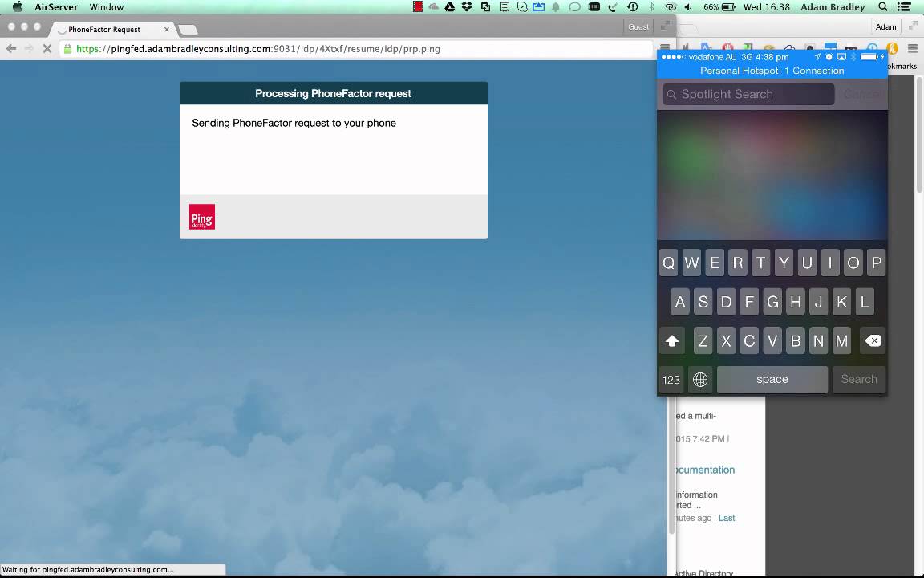Tap the Z key on the iPhone keyboard
Viewport: 924px width, 578px height.
[703, 340]
